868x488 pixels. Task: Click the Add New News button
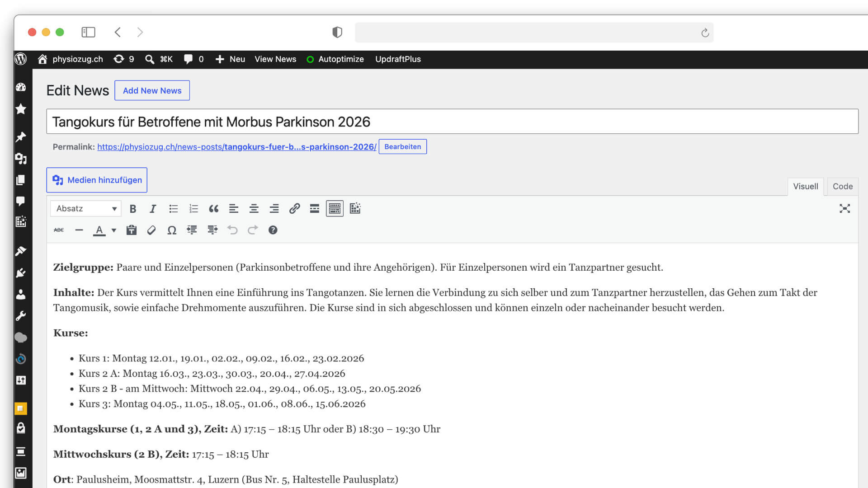click(x=152, y=90)
